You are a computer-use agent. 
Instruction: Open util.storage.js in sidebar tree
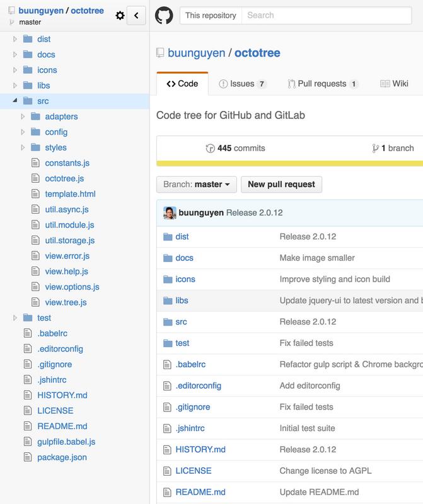[x=70, y=241]
